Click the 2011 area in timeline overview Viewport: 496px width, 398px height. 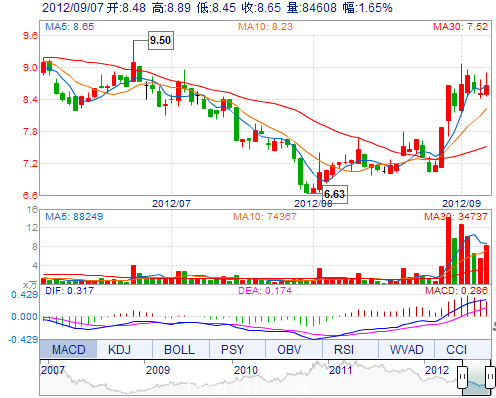[340, 370]
